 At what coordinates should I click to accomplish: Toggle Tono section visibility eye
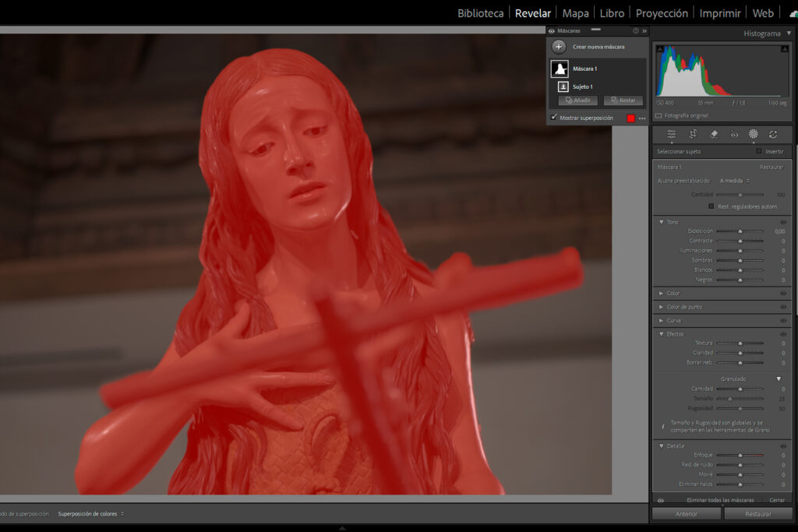783,222
